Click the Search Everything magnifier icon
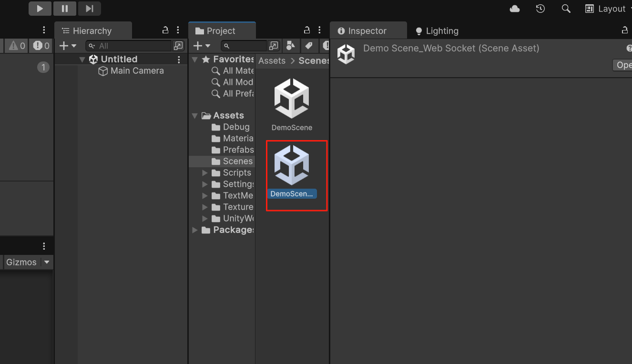This screenshot has width=632, height=364. (566, 9)
